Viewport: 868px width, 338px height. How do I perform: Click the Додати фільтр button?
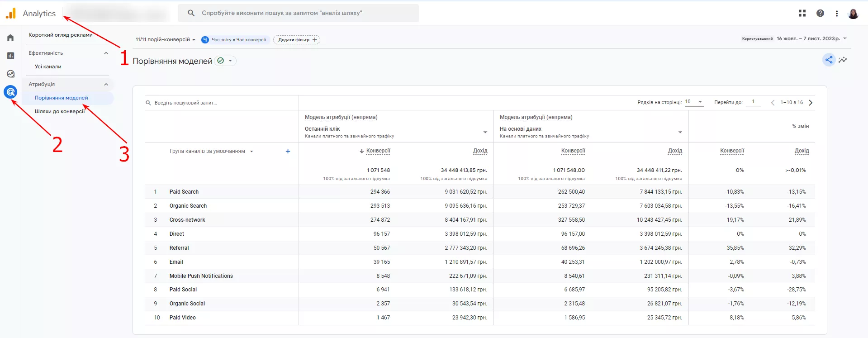(x=297, y=40)
